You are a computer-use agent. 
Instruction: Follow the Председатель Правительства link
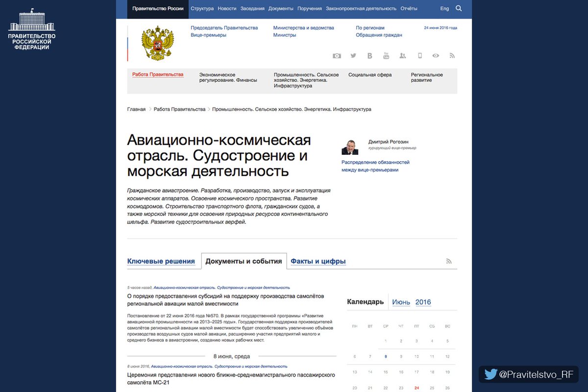pos(224,28)
